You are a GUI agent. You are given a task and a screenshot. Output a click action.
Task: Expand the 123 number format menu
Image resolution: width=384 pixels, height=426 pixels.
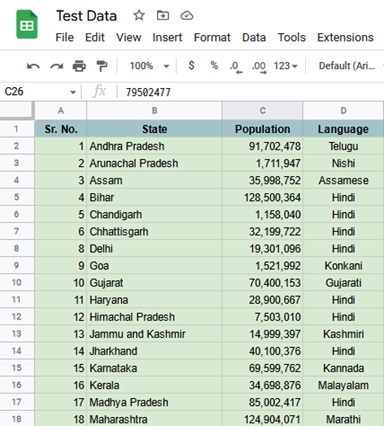pyautogui.click(x=285, y=66)
